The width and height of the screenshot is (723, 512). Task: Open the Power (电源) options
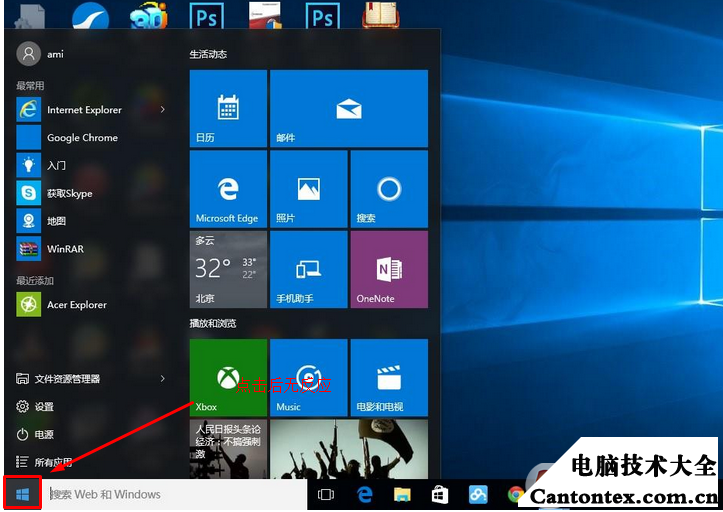pyautogui.click(x=35, y=434)
